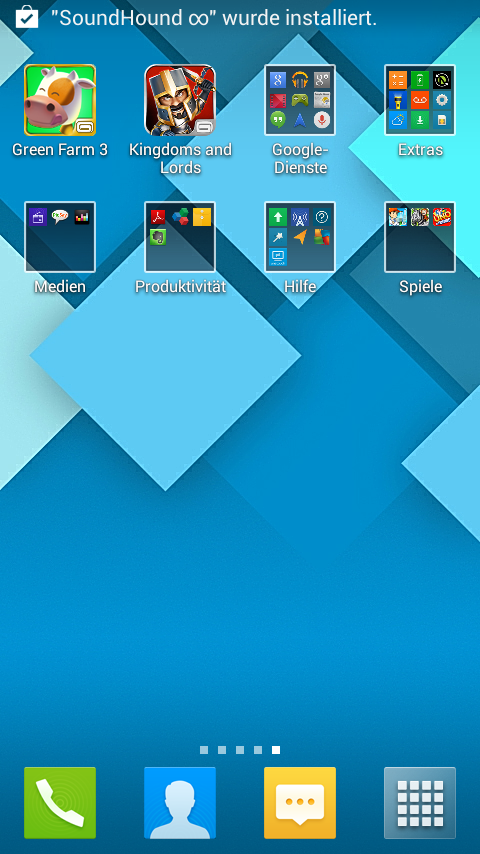Open the Contacts app in dock

click(180, 803)
